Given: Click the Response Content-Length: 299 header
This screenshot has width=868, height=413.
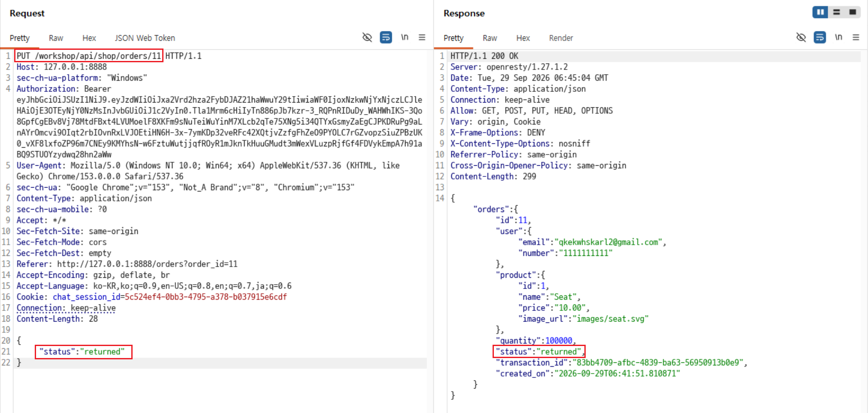Looking at the screenshot, I should [493, 176].
